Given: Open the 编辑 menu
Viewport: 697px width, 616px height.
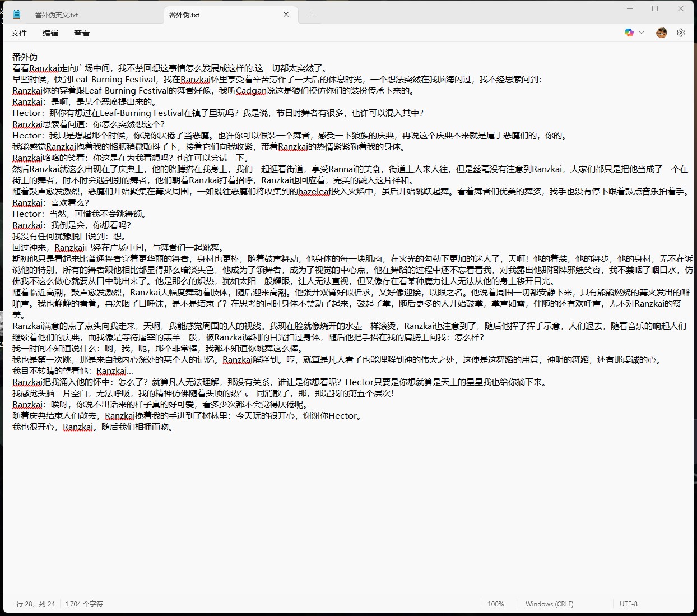Looking at the screenshot, I should pos(50,33).
